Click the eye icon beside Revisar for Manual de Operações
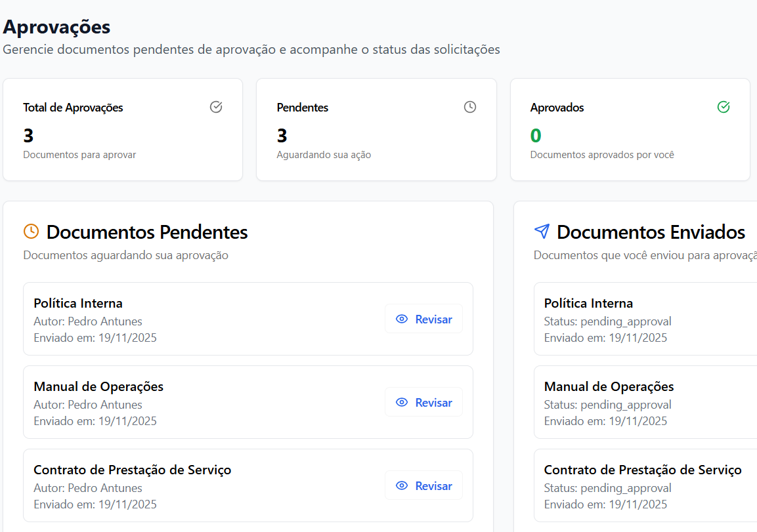Screen dimensions: 757x532 point(402,402)
